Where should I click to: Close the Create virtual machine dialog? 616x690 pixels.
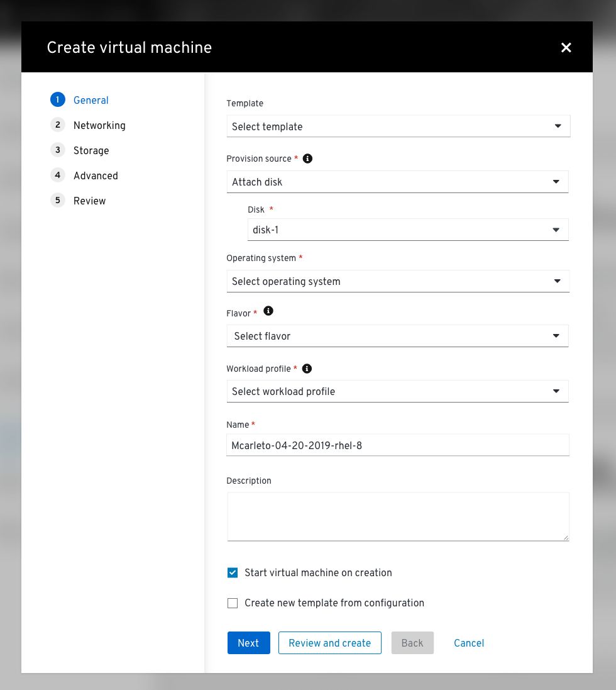click(x=566, y=48)
